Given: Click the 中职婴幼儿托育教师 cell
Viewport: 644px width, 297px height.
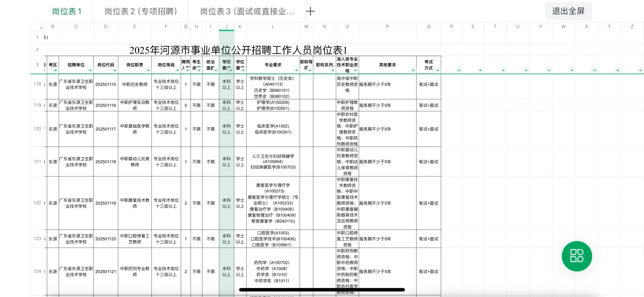Looking at the screenshot, I should tap(135, 162).
